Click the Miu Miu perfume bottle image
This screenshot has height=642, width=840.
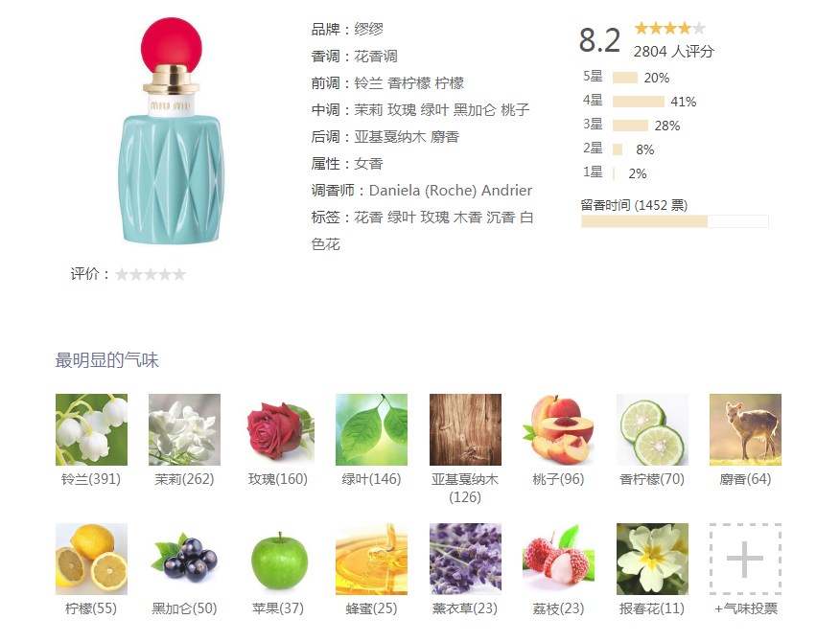172,130
